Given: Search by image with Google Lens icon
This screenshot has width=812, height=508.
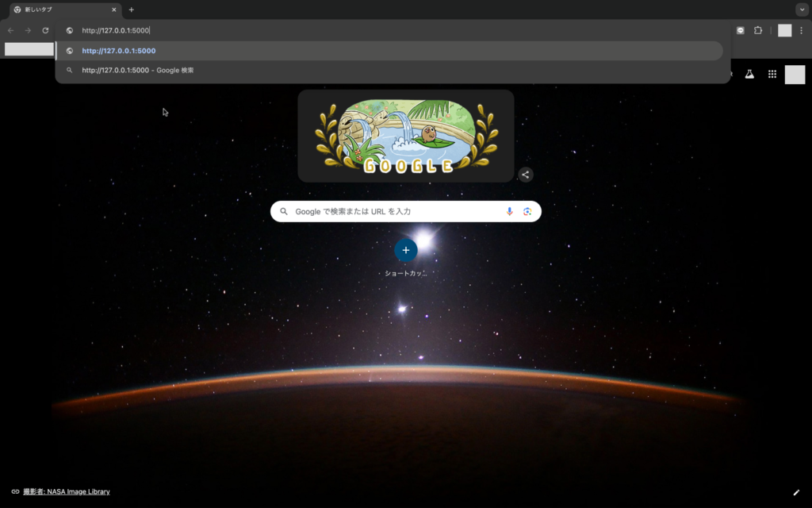Looking at the screenshot, I should [x=527, y=211].
